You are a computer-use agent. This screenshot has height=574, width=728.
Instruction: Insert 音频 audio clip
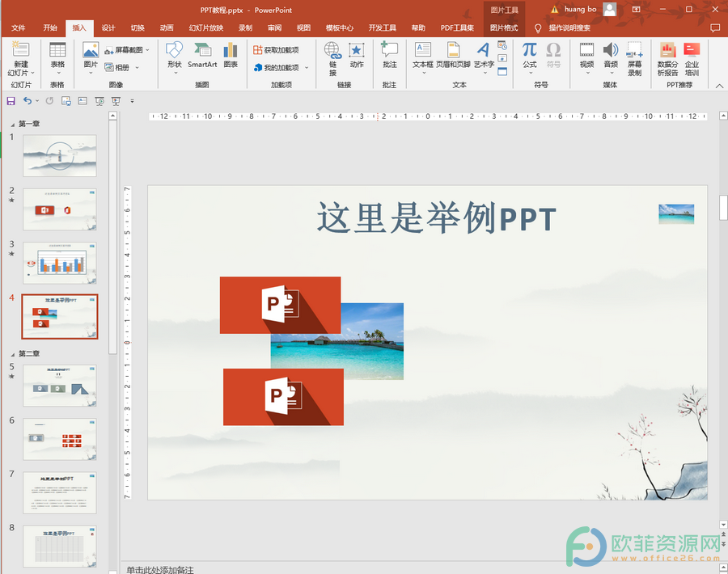click(x=611, y=49)
